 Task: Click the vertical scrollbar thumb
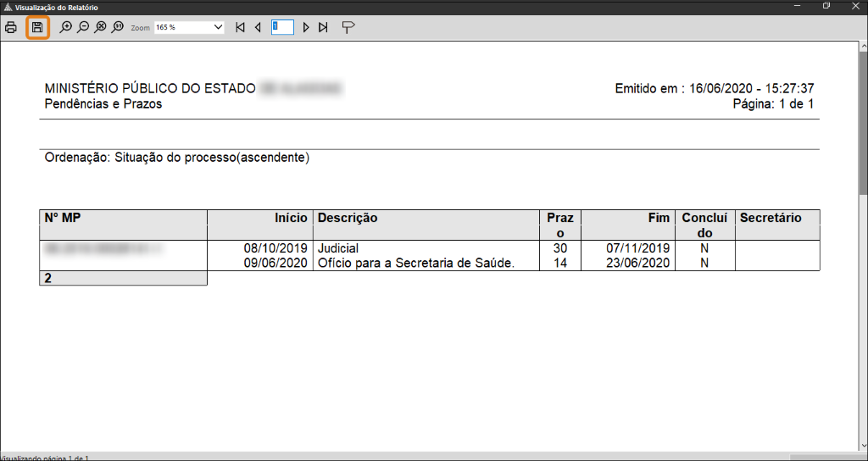click(x=863, y=123)
